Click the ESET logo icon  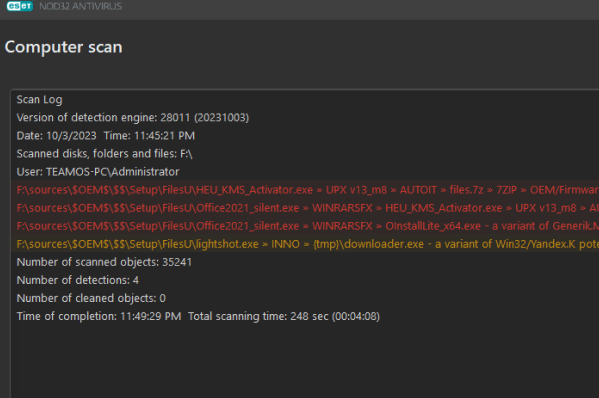coord(19,6)
